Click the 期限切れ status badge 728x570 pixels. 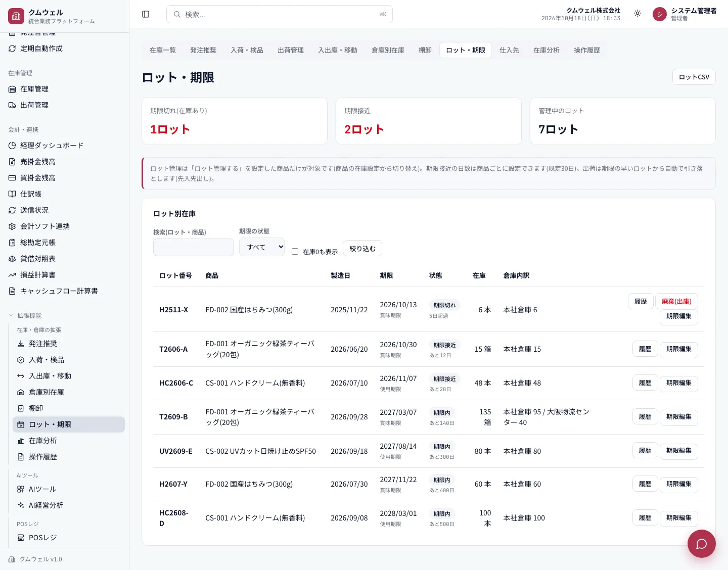coord(444,305)
